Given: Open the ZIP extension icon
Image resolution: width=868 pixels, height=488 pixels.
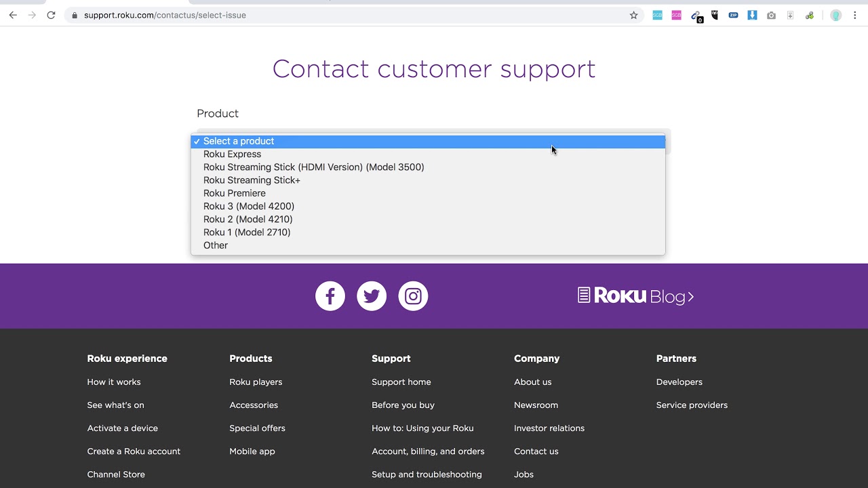Looking at the screenshot, I should pos(733,15).
